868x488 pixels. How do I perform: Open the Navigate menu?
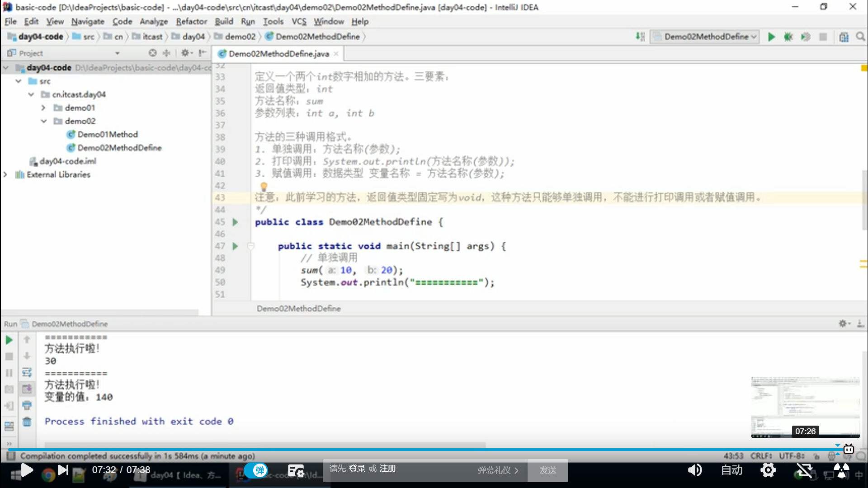pyautogui.click(x=88, y=21)
